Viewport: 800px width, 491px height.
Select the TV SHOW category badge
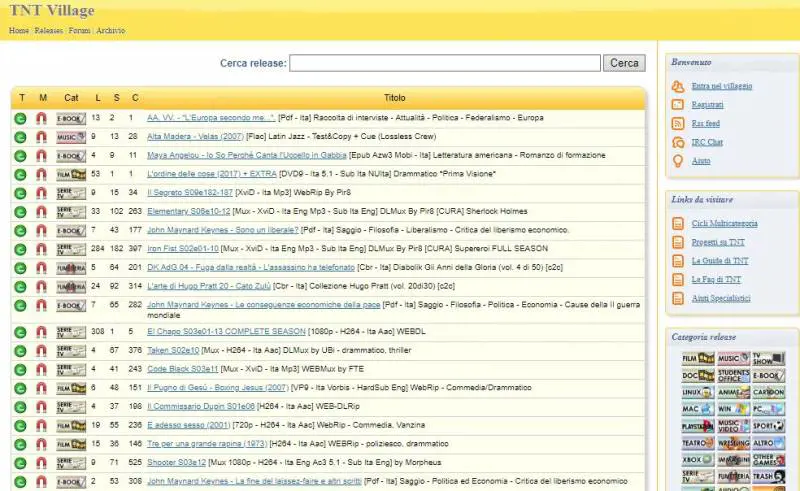click(768, 359)
